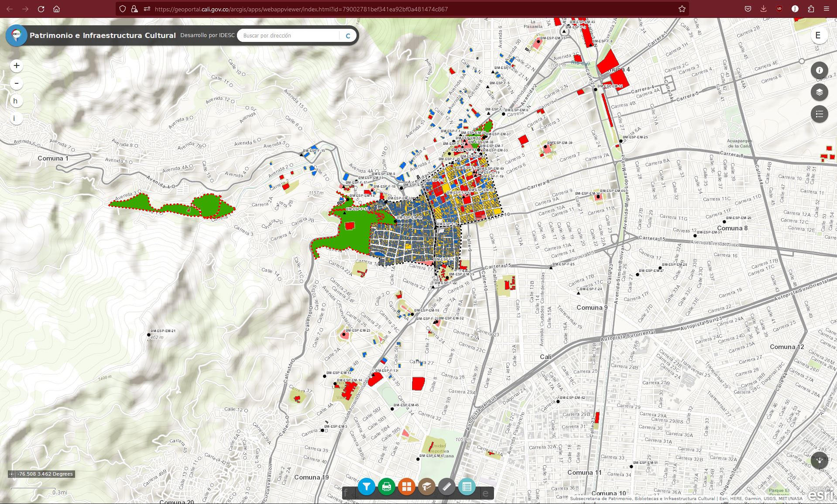Click the coordinate widget crosshair icon
837x504 pixels.
tap(12, 474)
